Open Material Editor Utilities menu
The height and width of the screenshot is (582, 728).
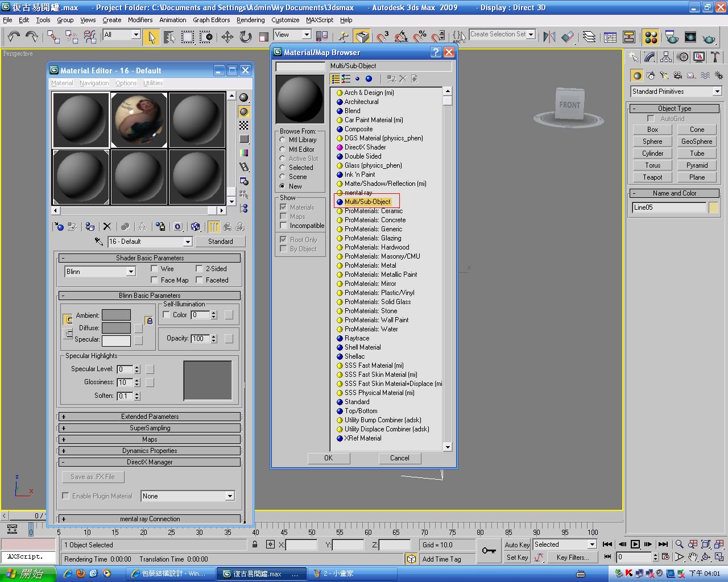coord(153,83)
